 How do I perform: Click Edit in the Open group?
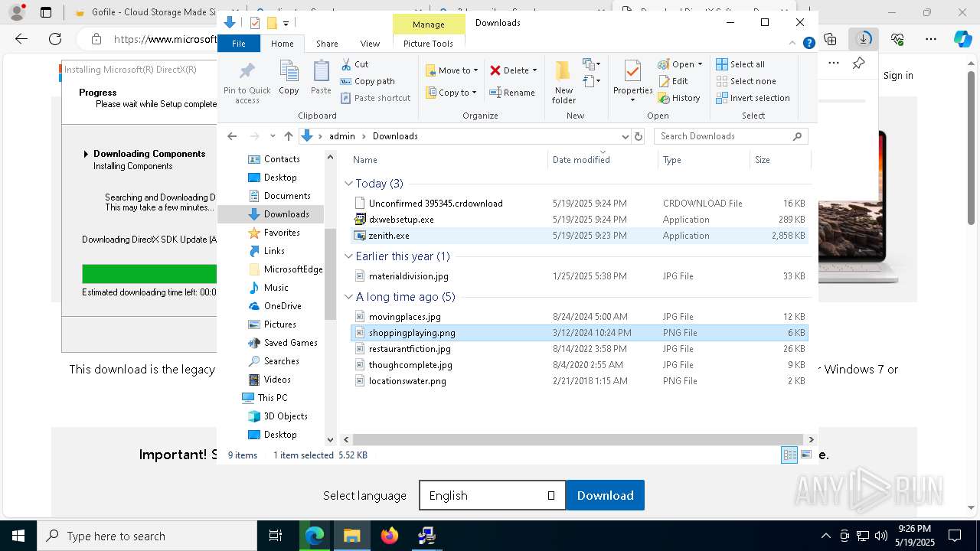click(x=673, y=81)
